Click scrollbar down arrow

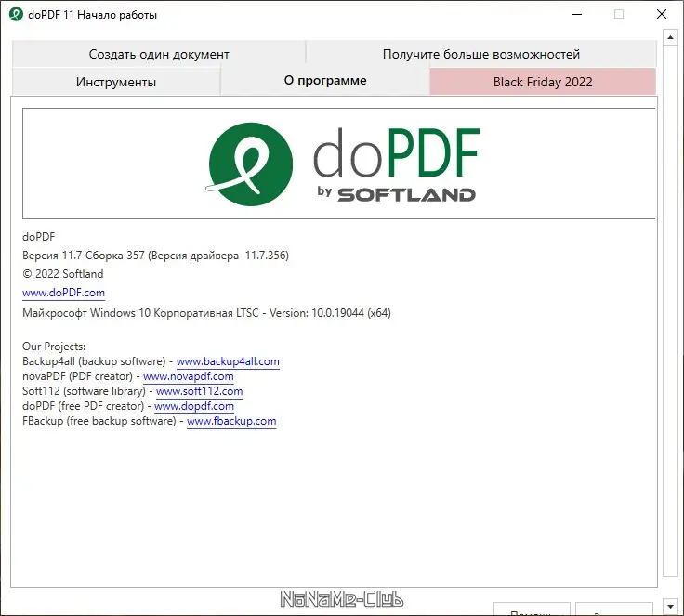point(670,606)
